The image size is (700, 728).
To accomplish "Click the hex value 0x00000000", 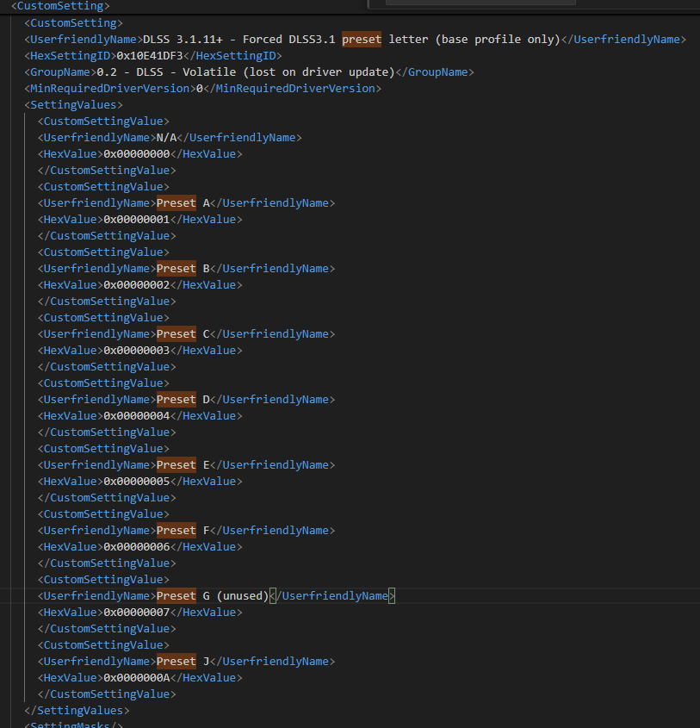I will click(137, 153).
